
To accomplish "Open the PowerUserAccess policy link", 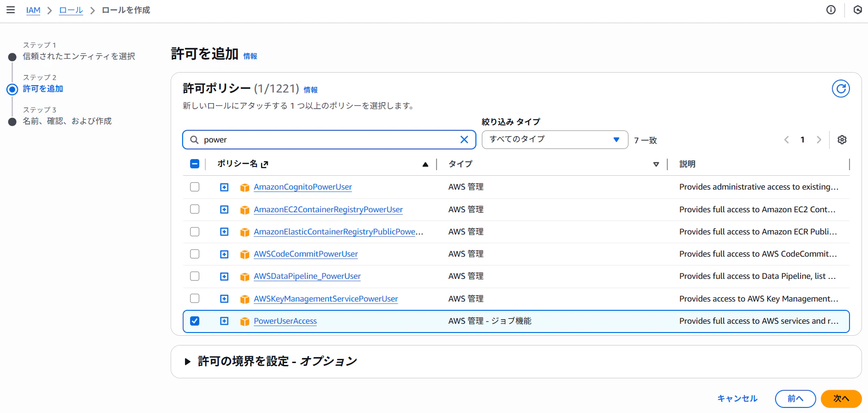I will (285, 321).
